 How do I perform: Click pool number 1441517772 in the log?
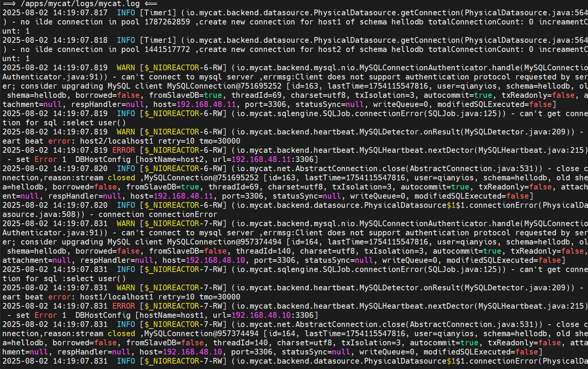167,49
